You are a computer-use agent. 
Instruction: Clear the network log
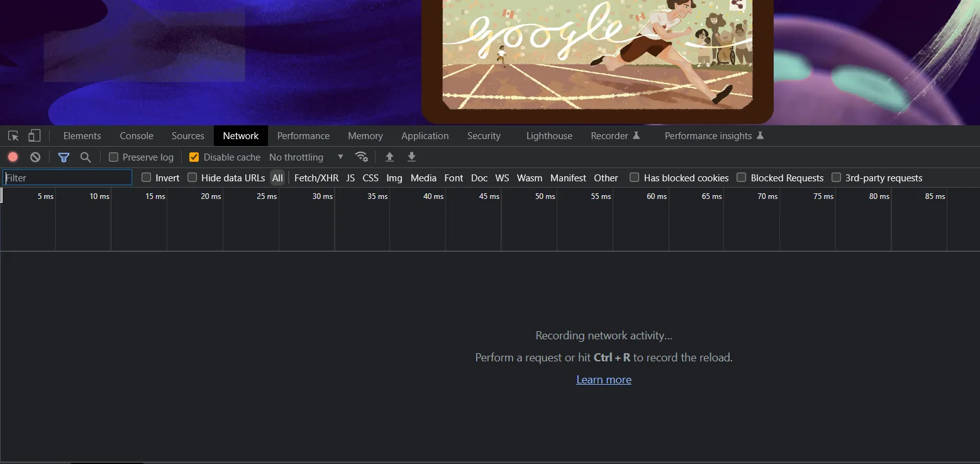coord(35,157)
